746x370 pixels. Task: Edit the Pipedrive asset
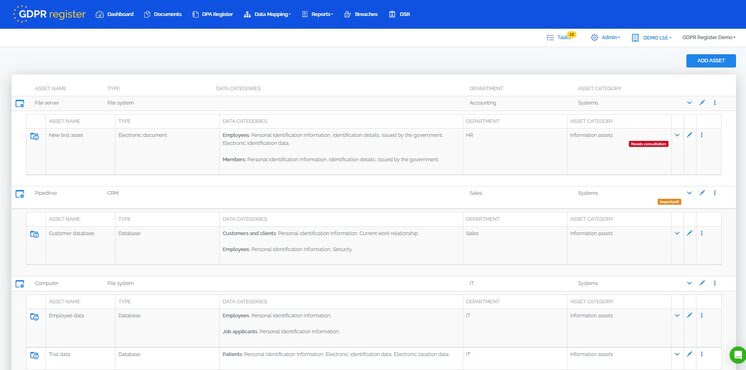(702, 193)
